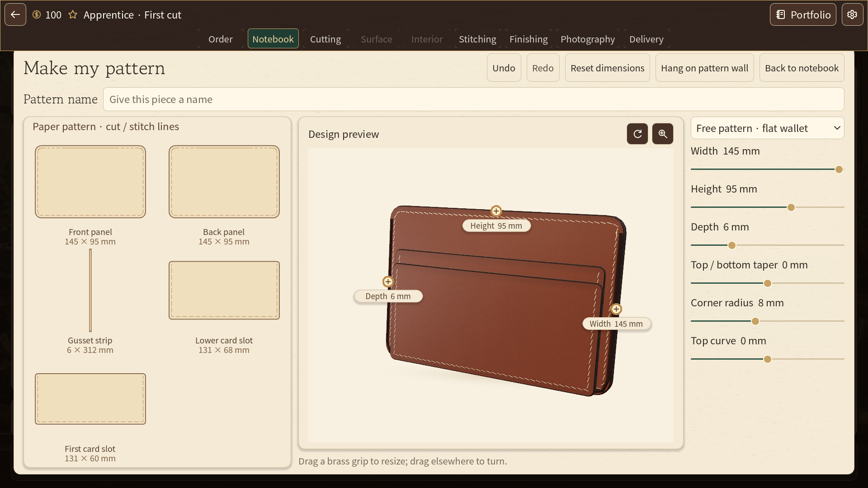Click the Top curve slider handle
The width and height of the screenshot is (868, 488).
click(x=768, y=359)
